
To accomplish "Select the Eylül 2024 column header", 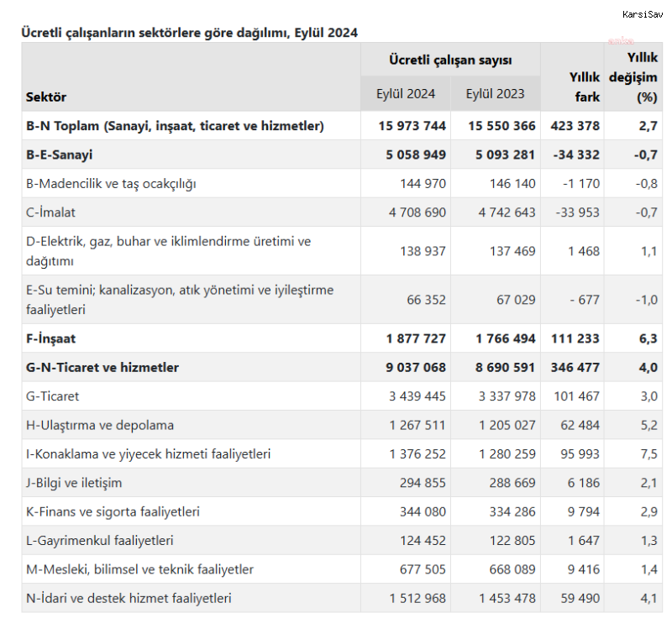I will (x=406, y=94).
